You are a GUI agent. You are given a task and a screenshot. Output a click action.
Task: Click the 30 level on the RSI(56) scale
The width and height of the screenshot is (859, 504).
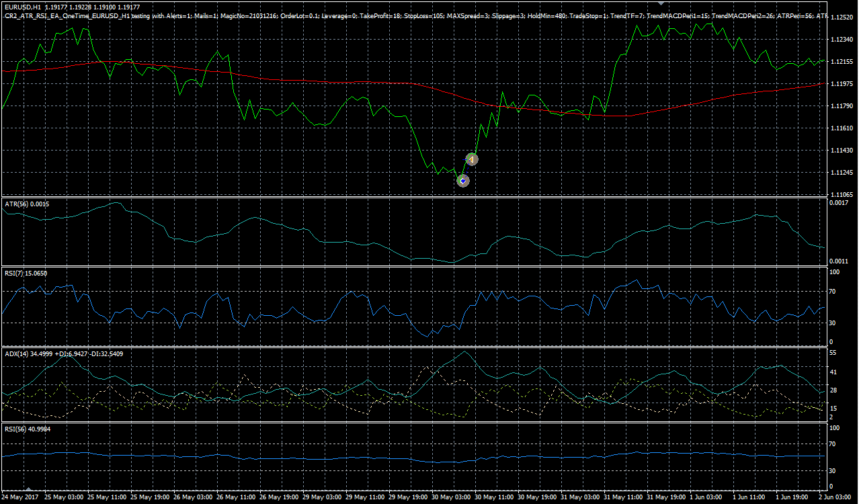point(833,470)
